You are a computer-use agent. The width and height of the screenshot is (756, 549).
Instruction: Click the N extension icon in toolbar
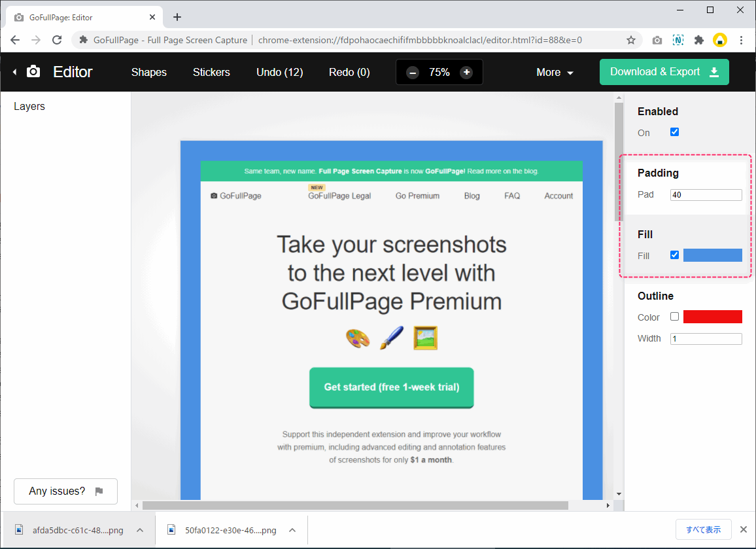[x=678, y=40]
